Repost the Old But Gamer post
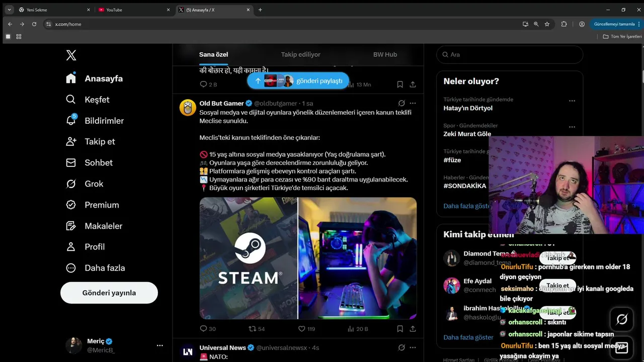 click(257, 329)
